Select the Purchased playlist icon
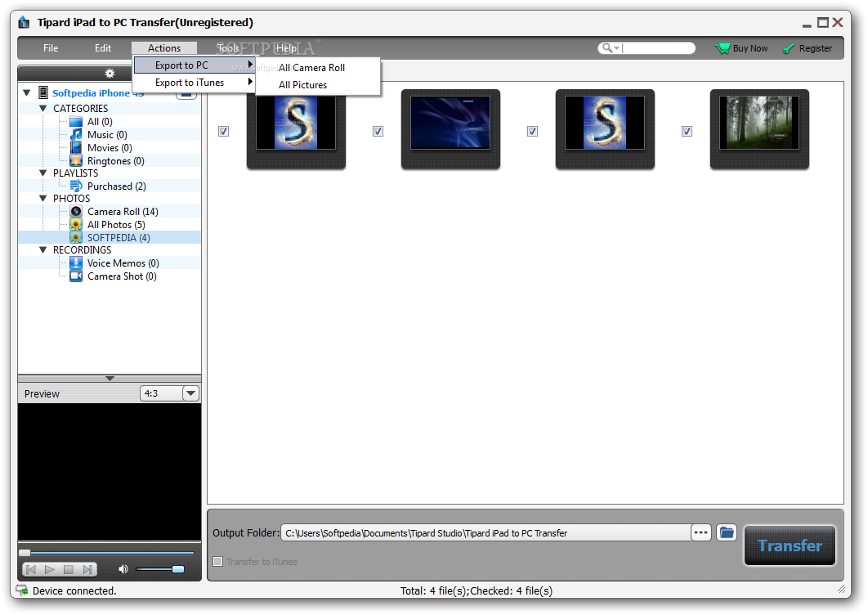Viewport: 868px width, 615px height. (x=76, y=186)
